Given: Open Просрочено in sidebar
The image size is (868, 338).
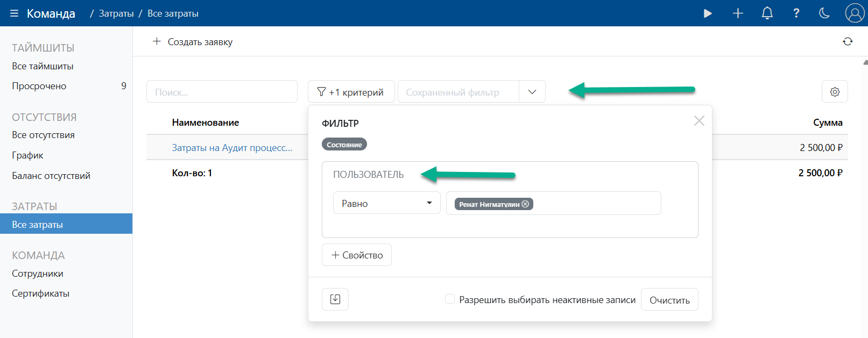Looking at the screenshot, I should (x=39, y=86).
